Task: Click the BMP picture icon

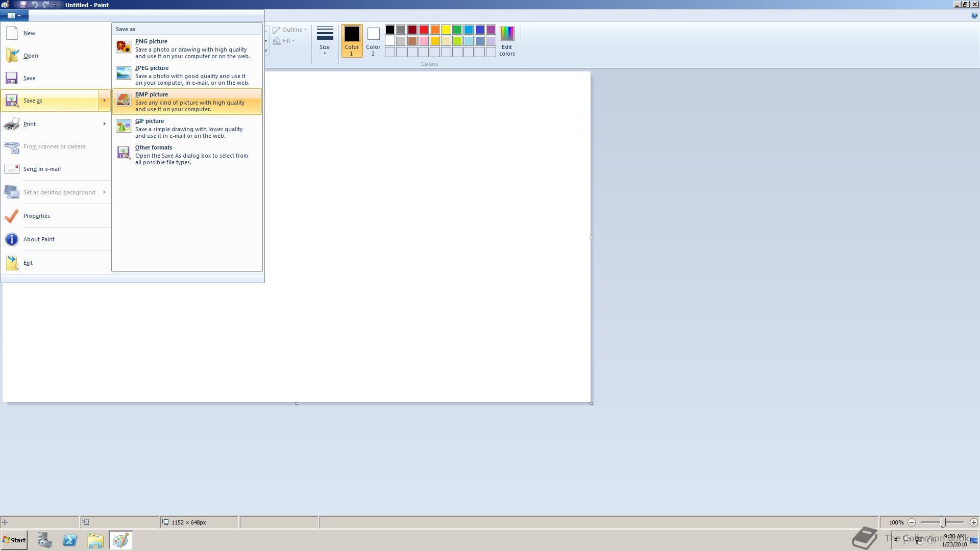Action: (x=124, y=100)
